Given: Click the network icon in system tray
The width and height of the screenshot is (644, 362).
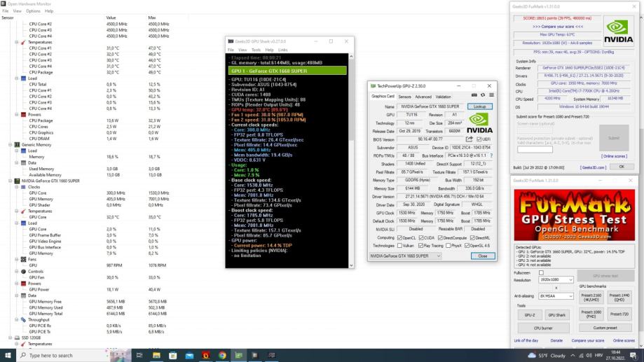Looking at the screenshot, I should (x=581, y=356).
